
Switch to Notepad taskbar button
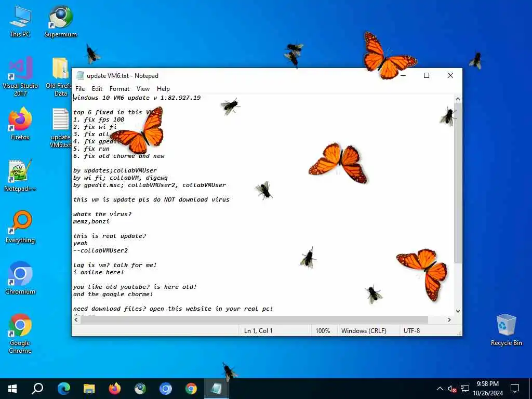[x=217, y=389]
